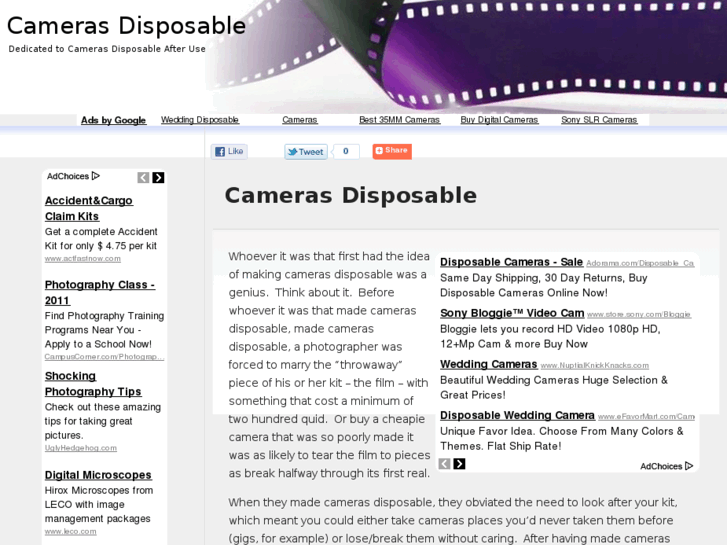
Task: Open Sony Bloggie Video Cam ad
Action: [x=512, y=313]
